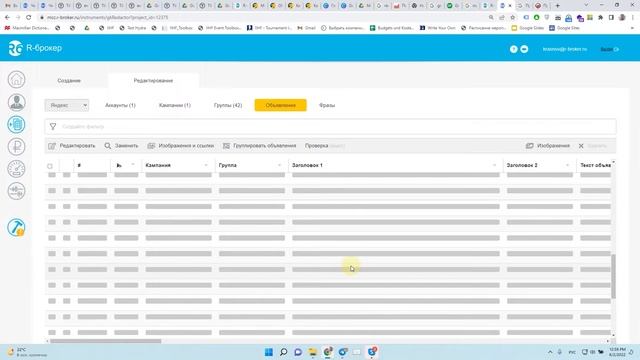The width and height of the screenshot is (640, 360).
Task: Open the Google Sites bookmark
Action: pos(564,28)
